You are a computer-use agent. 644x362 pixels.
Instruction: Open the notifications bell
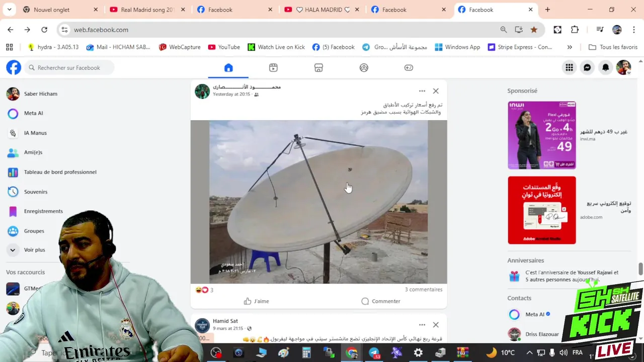click(x=606, y=67)
